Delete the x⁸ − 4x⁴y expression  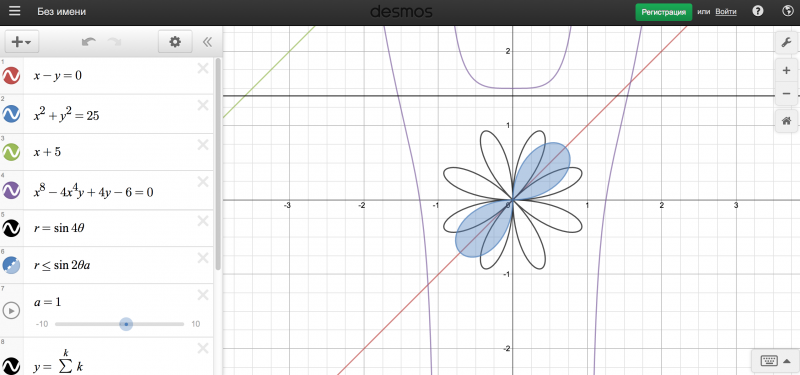(x=203, y=182)
